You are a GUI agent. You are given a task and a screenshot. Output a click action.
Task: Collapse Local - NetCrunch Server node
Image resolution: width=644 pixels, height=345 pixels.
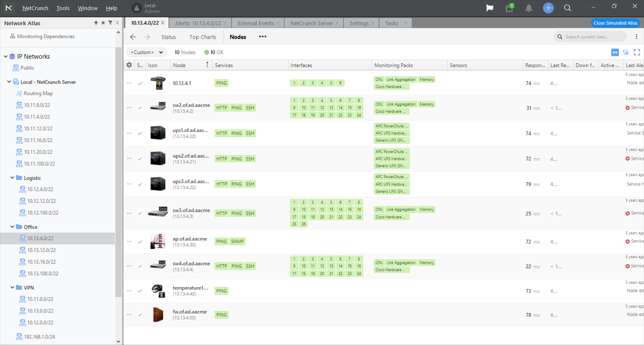point(9,81)
